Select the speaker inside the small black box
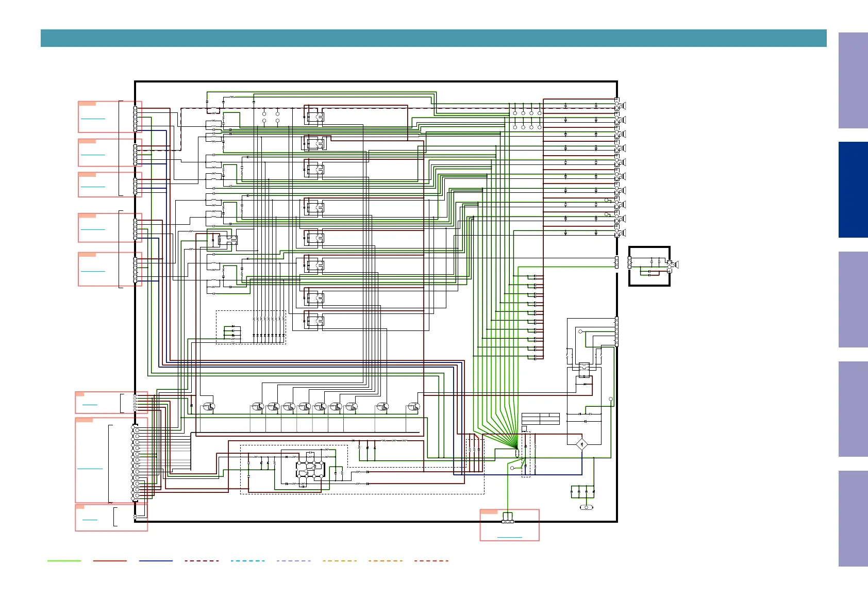The width and height of the screenshot is (868, 614). [x=675, y=265]
